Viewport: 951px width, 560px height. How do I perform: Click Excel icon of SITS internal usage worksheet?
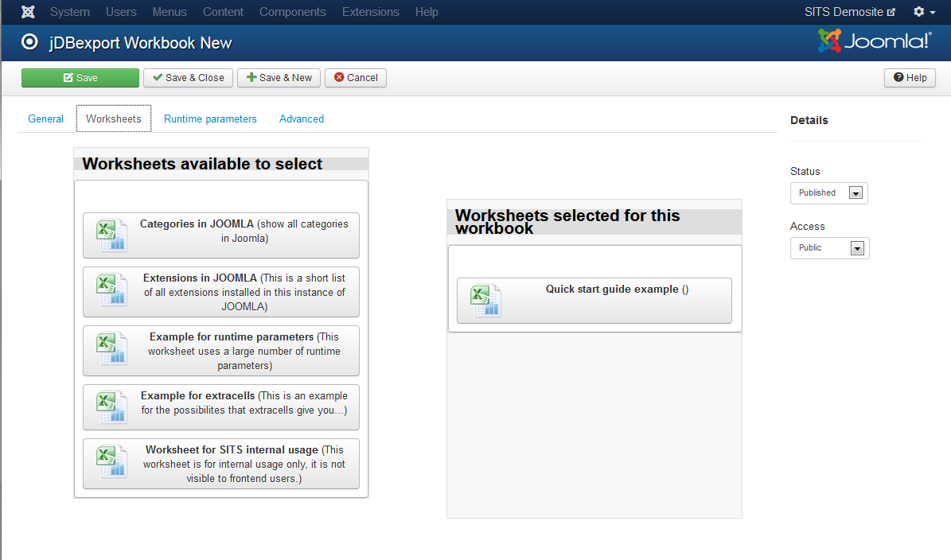tap(111, 461)
